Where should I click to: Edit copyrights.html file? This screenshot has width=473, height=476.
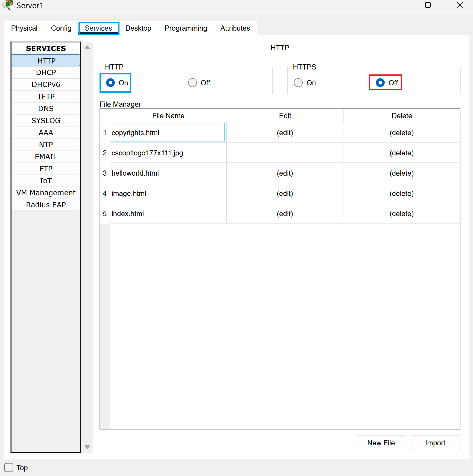[x=285, y=133]
